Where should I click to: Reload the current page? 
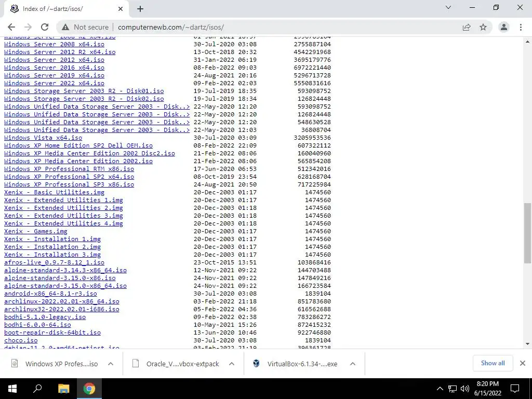click(x=45, y=27)
